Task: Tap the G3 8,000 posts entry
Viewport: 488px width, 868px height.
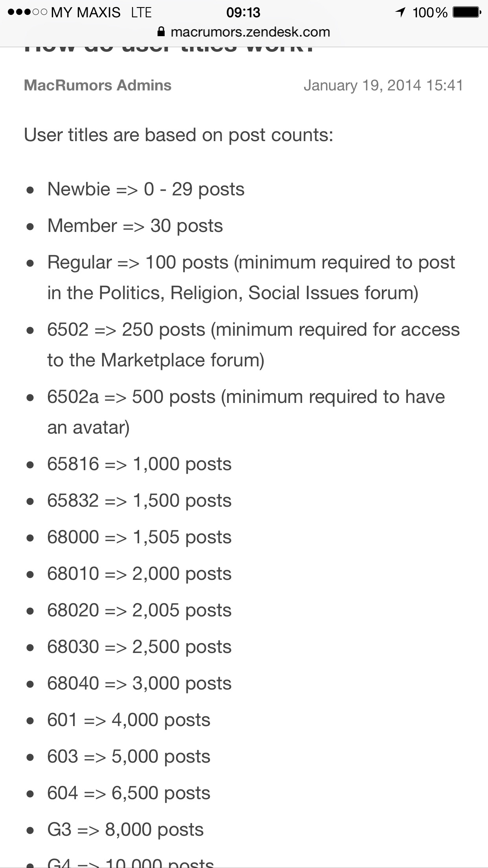Action: click(125, 829)
